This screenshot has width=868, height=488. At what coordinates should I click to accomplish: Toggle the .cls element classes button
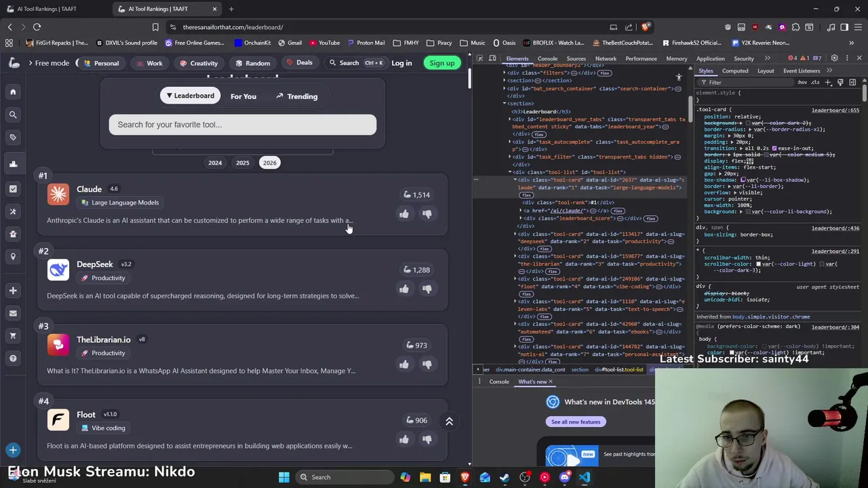815,82
